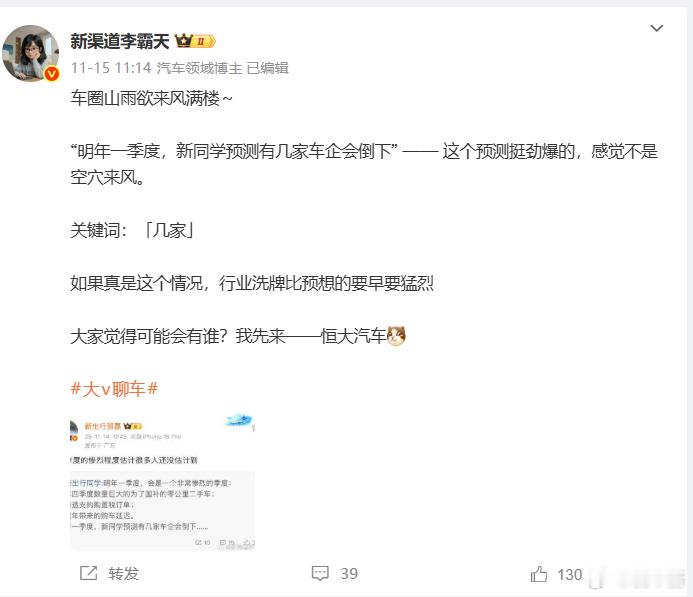The width and height of the screenshot is (693, 597).
Task: Click the 转发 repost button text
Action: (124, 574)
